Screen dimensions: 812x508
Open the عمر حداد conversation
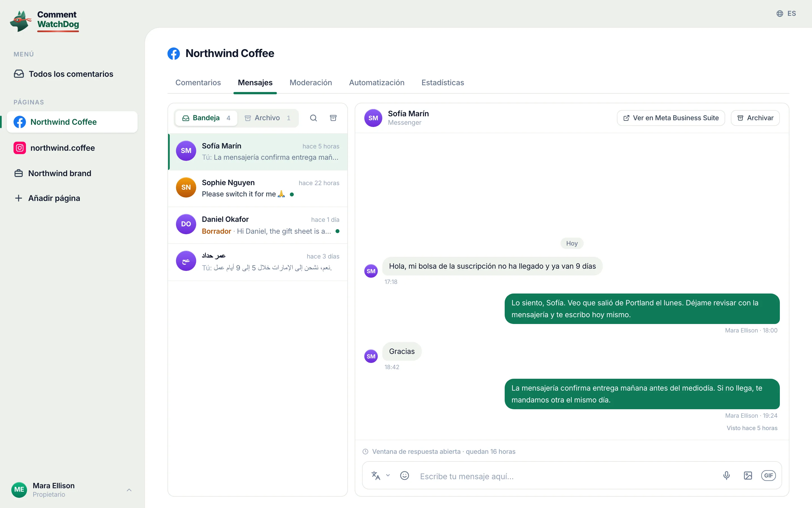click(258, 262)
